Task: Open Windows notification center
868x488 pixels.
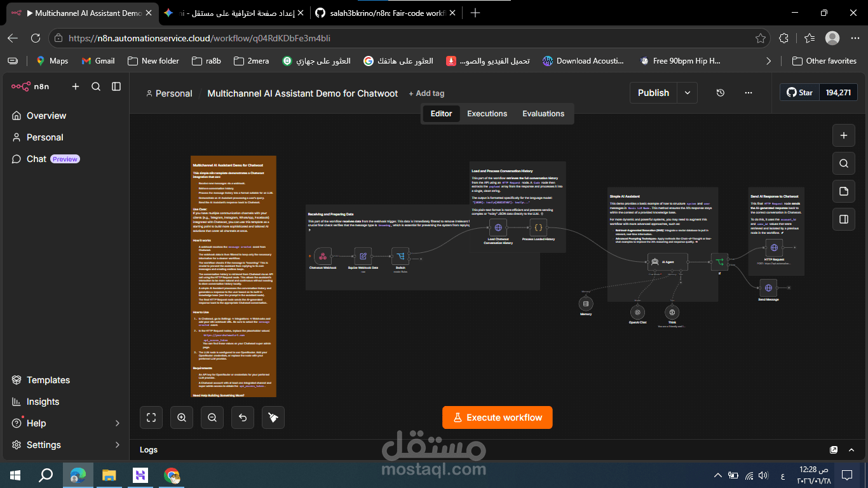Action: (x=846, y=475)
